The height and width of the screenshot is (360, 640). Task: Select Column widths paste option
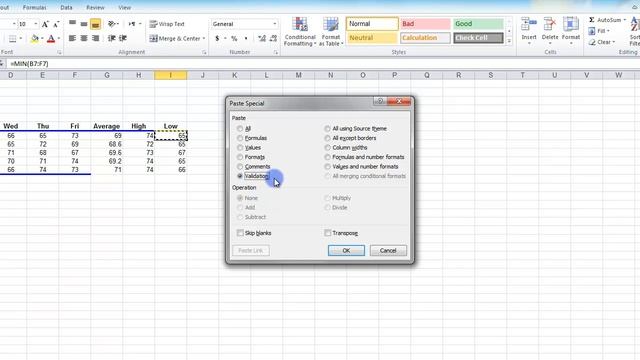327,148
